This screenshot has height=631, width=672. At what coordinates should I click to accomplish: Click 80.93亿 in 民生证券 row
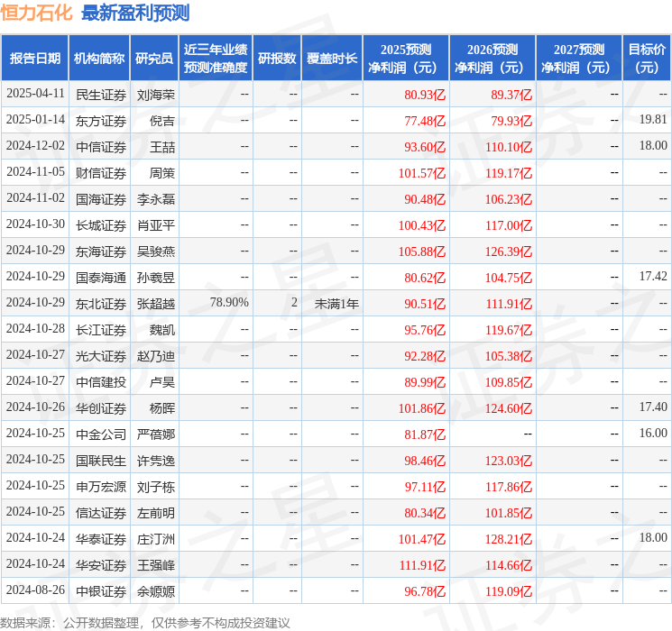pos(425,95)
